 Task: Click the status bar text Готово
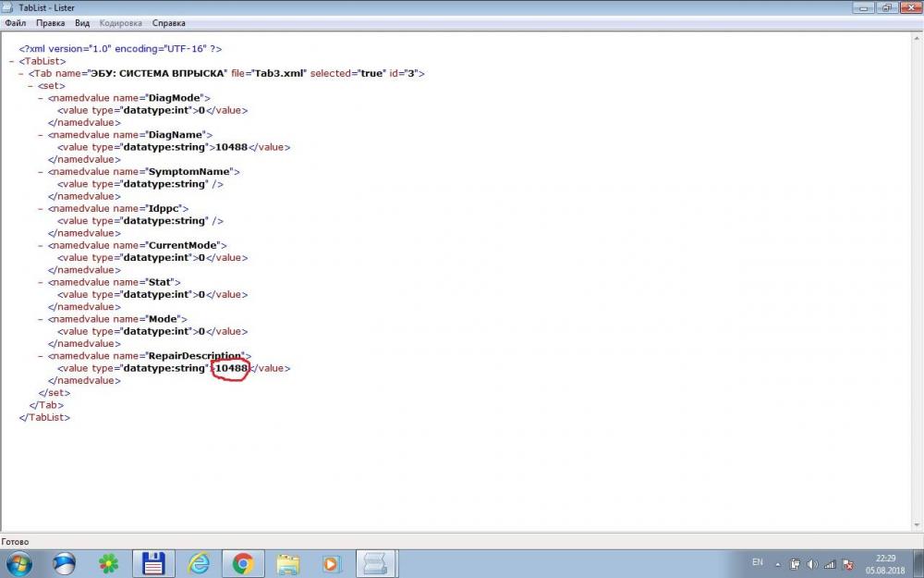click(x=15, y=541)
